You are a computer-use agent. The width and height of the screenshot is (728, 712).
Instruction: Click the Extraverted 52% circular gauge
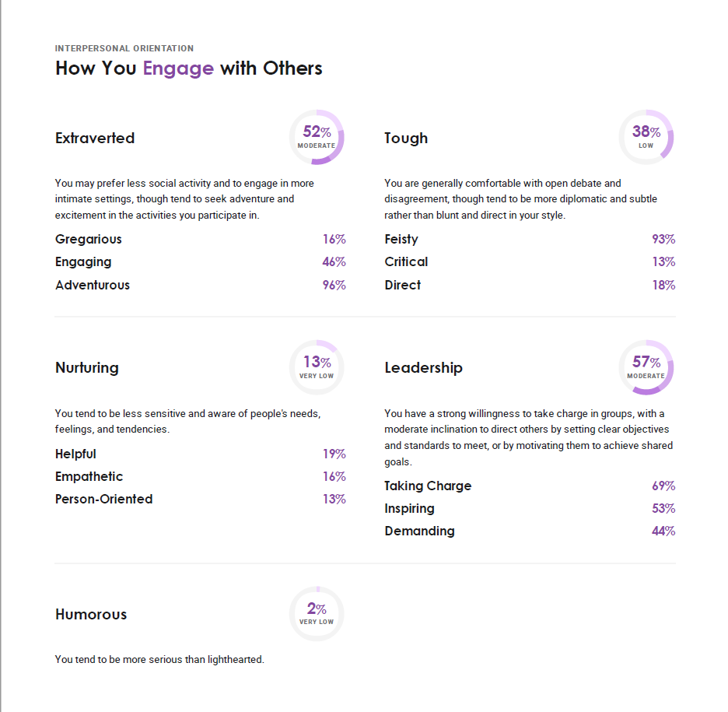317,137
